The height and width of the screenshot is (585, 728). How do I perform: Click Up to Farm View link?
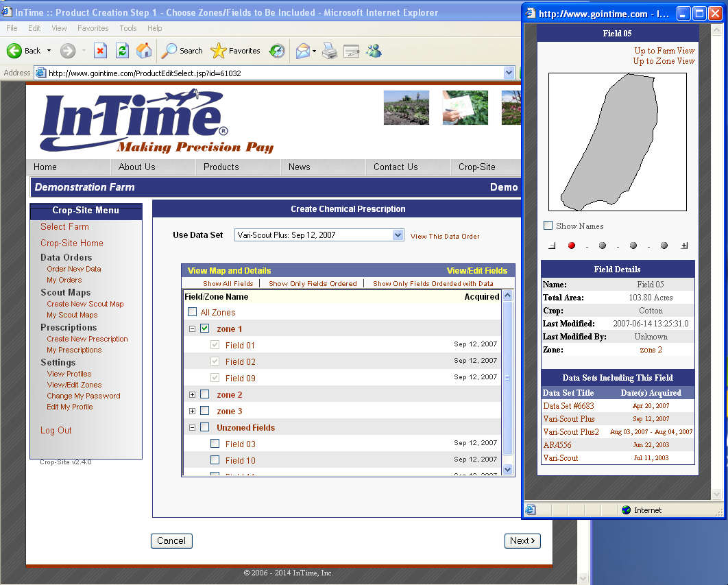coord(664,51)
